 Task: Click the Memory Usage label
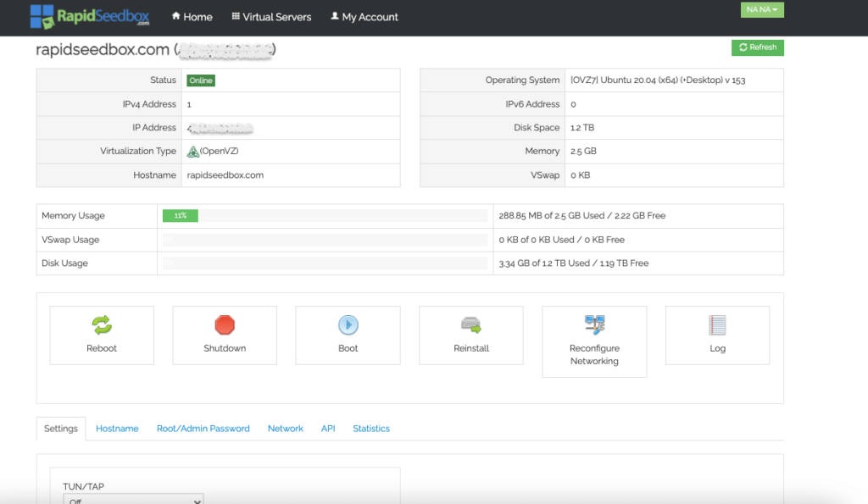pyautogui.click(x=73, y=216)
